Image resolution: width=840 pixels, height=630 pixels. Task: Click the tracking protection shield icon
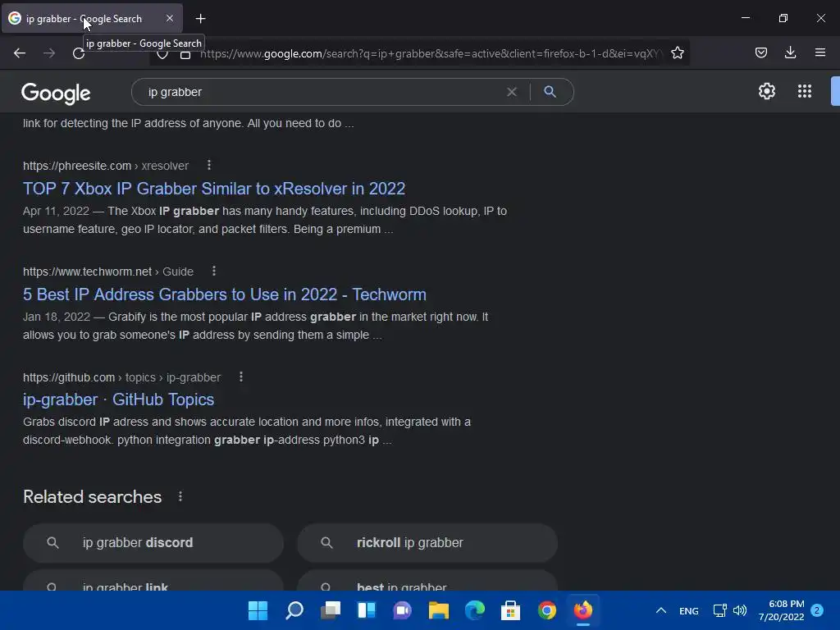point(162,53)
